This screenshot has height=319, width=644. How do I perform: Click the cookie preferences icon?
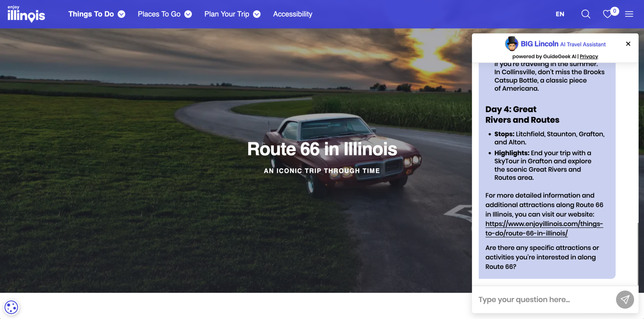(11, 307)
